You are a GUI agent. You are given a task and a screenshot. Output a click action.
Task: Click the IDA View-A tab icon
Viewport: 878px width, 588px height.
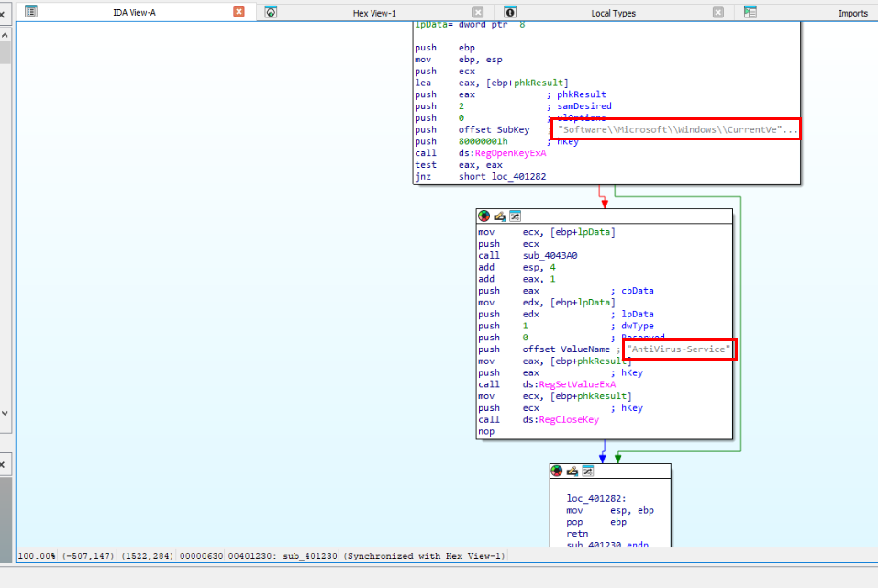pos(31,11)
